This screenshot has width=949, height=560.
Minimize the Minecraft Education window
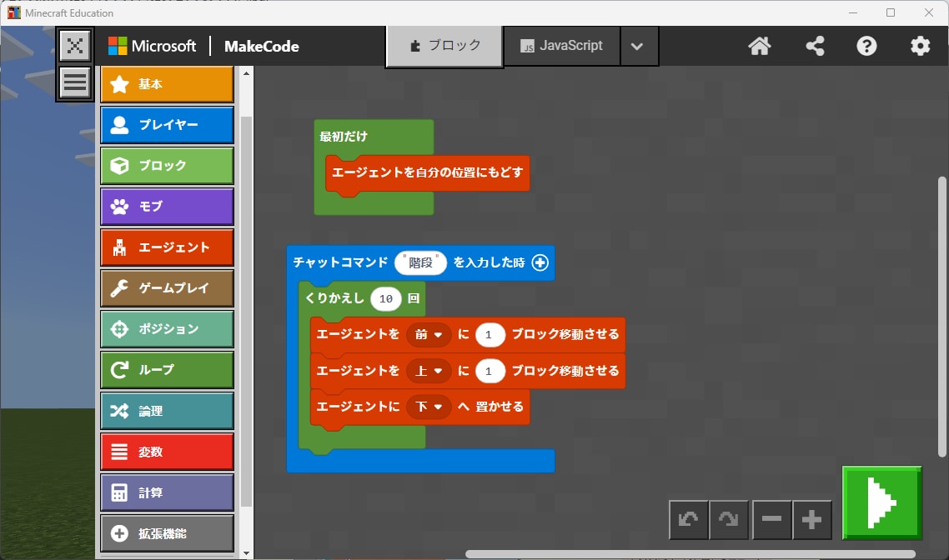coord(853,12)
